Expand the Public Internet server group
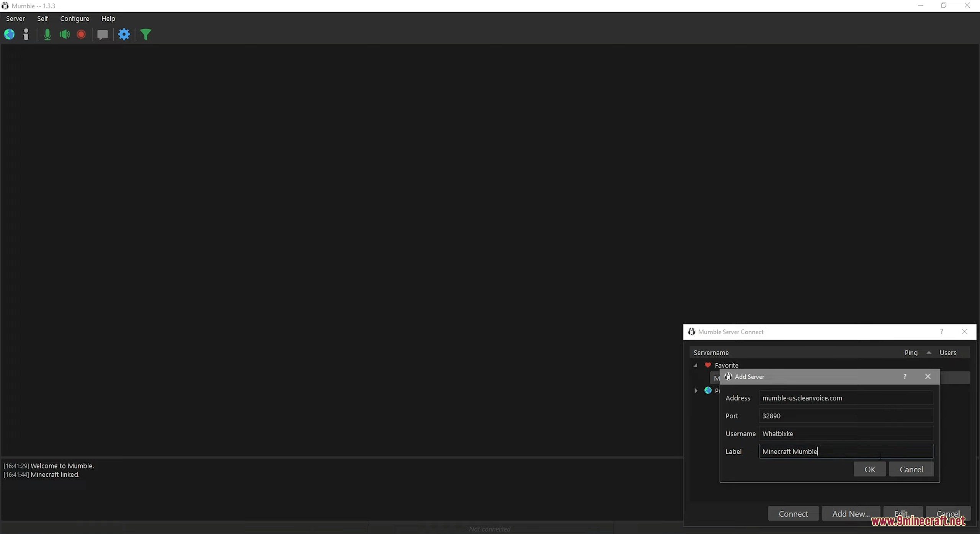The height and width of the screenshot is (534, 980). pyautogui.click(x=696, y=391)
